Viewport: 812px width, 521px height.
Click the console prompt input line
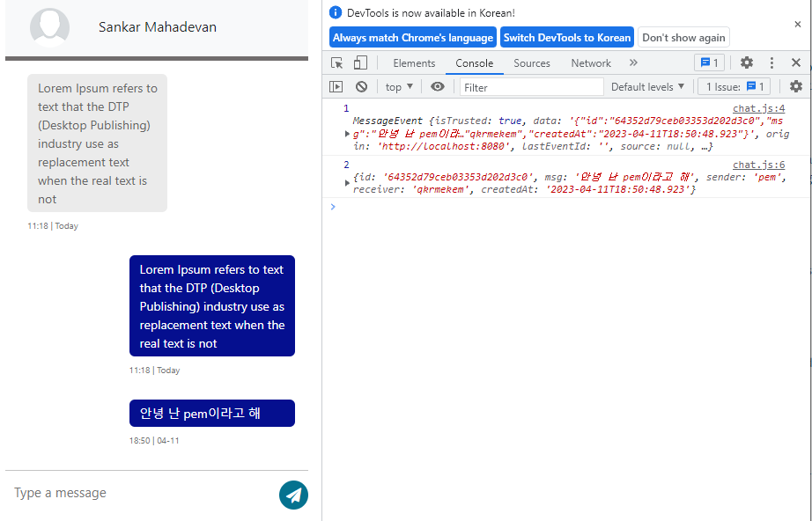567,207
